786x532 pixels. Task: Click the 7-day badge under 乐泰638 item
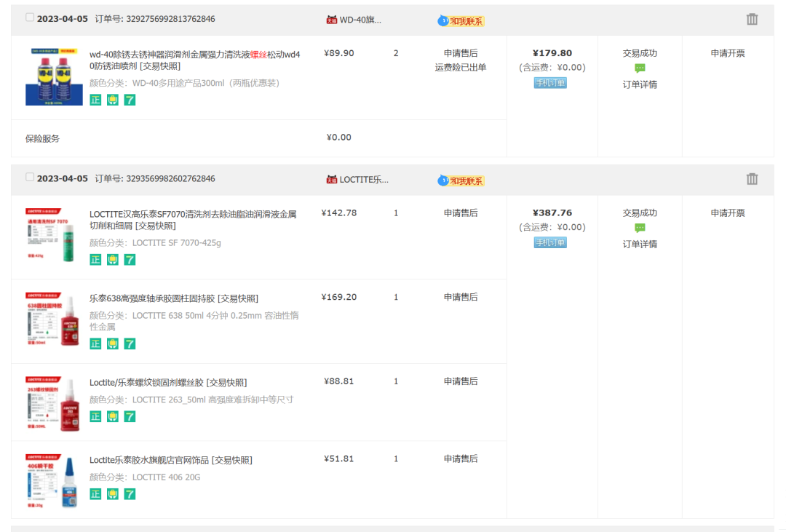[130, 344]
